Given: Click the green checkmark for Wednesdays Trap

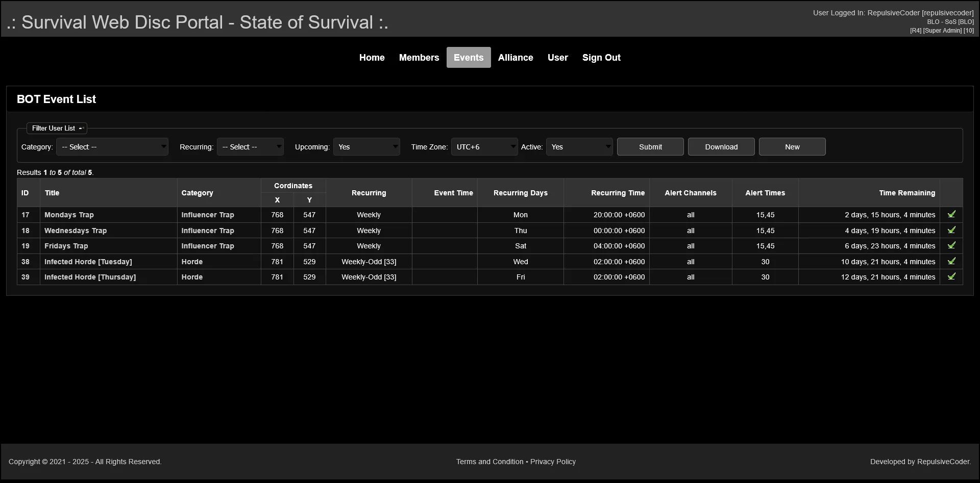Looking at the screenshot, I should (x=951, y=231).
